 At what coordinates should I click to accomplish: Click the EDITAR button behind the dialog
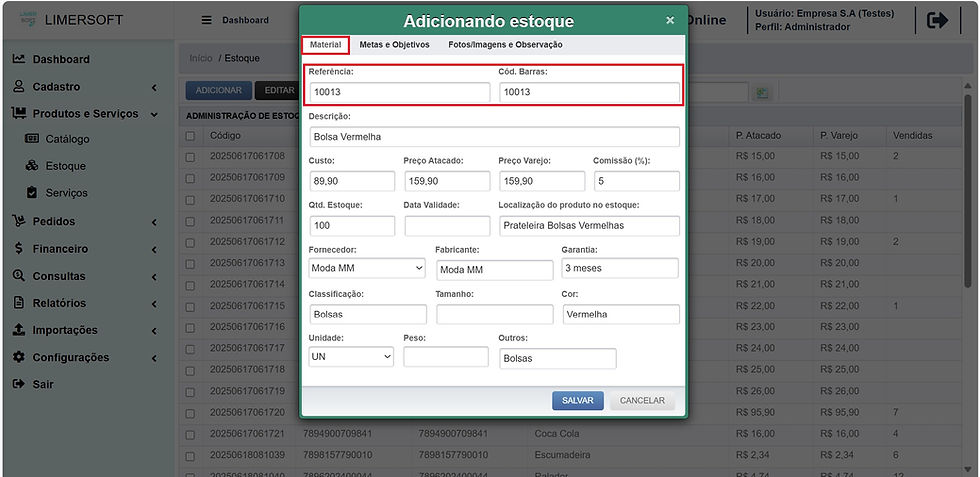(x=278, y=91)
